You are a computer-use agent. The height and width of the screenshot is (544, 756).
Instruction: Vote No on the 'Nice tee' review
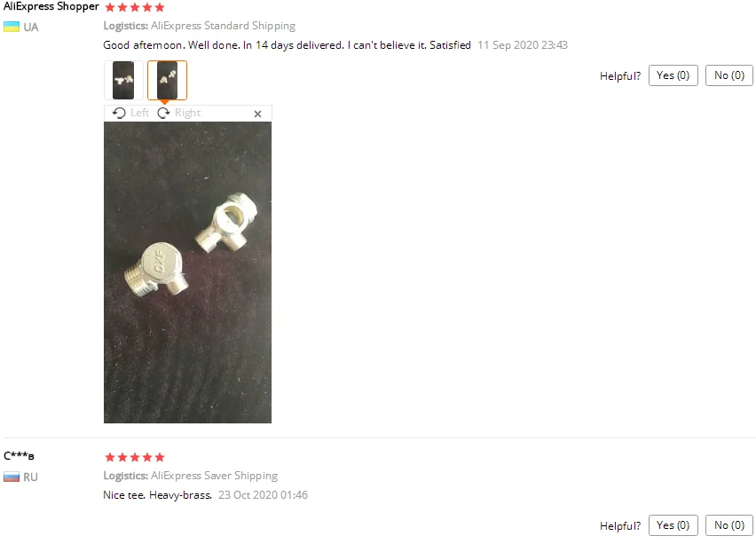point(729,525)
